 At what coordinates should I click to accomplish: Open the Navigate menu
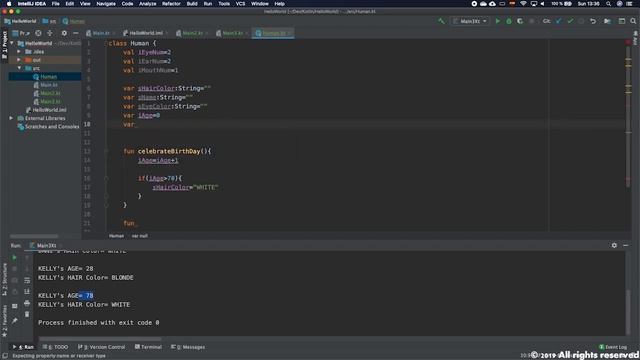106,4
